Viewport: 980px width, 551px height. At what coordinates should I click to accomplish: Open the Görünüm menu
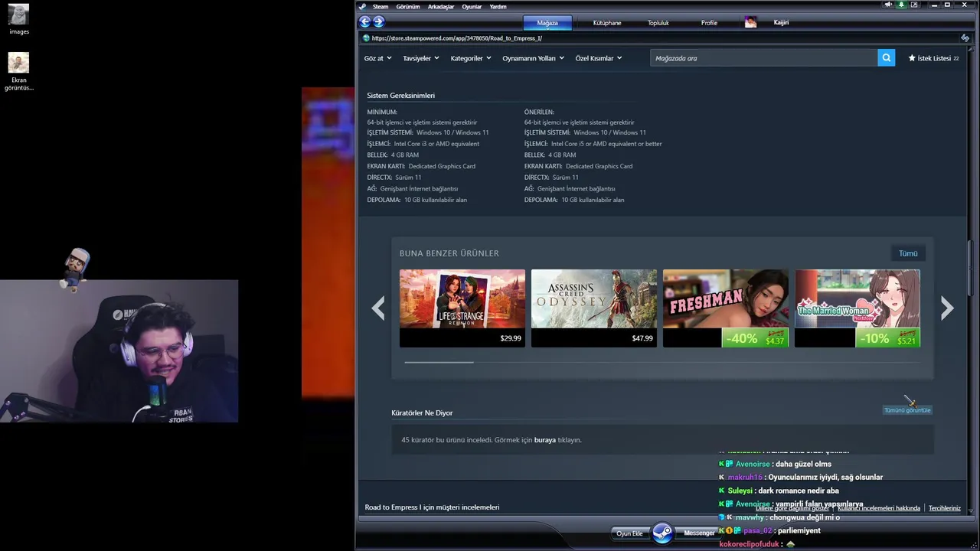[408, 6]
